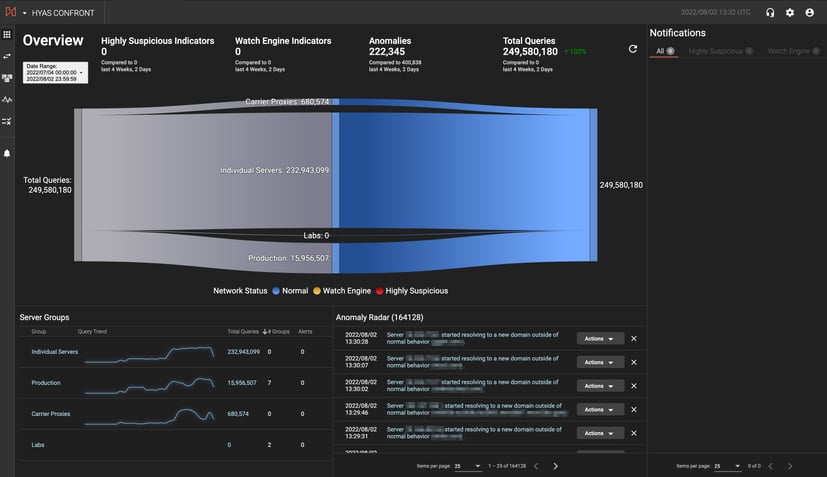Open the Individual Servers group link
The width and height of the screenshot is (827, 477).
(54, 352)
